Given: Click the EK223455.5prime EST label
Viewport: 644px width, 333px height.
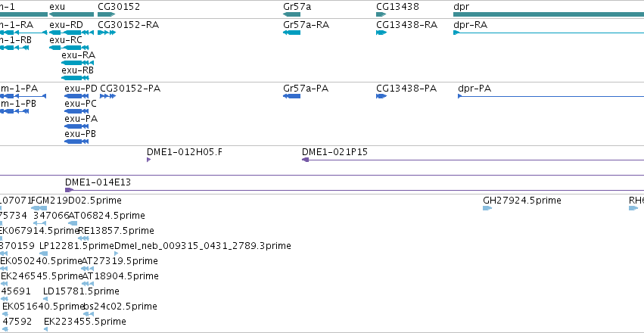Looking at the screenshot, I should click(x=85, y=322).
